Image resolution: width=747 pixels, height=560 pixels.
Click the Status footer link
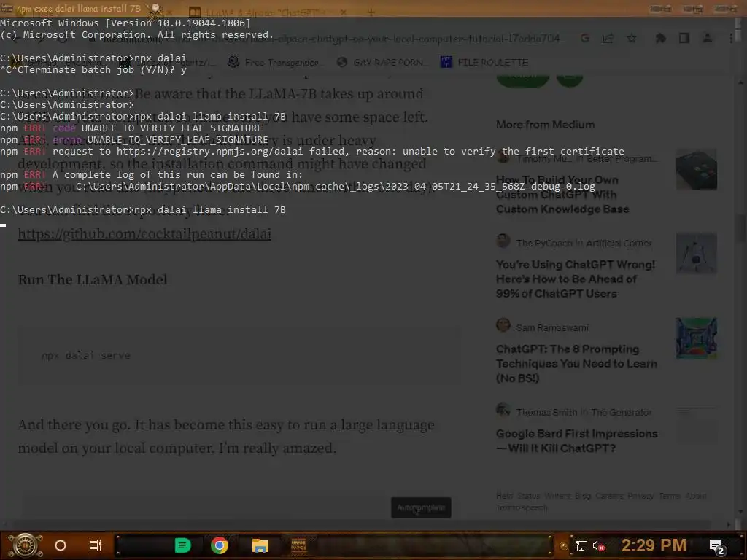tap(528, 496)
